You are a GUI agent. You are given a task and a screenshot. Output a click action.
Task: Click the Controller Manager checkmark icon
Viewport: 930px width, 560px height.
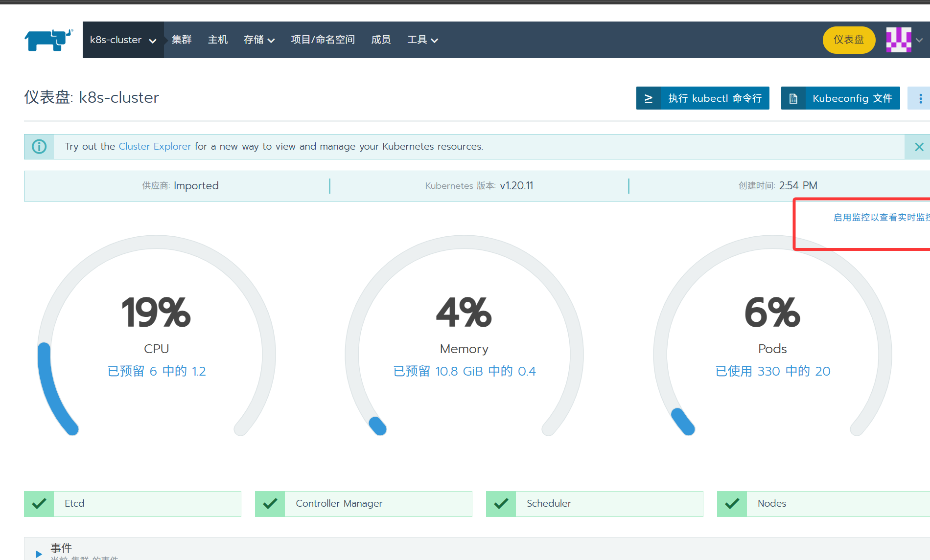[x=270, y=504]
